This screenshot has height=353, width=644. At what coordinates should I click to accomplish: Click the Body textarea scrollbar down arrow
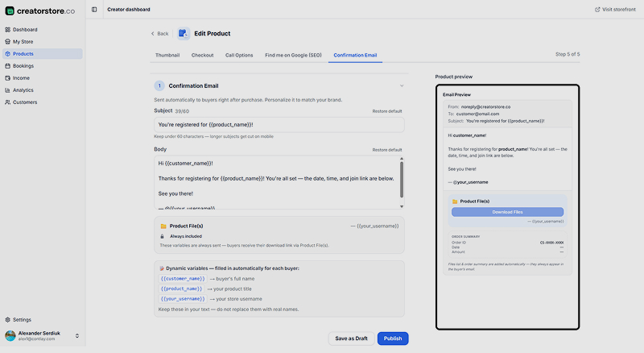402,206
